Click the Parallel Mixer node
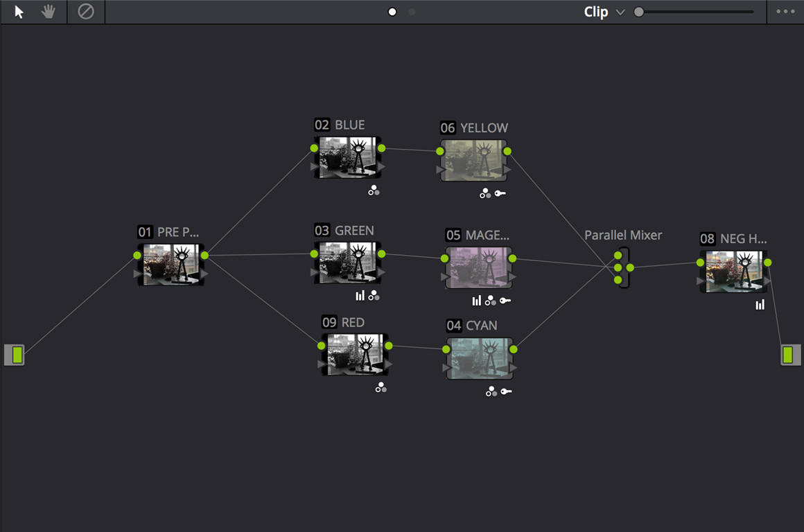Image resolution: width=804 pixels, height=532 pixels. 624,267
